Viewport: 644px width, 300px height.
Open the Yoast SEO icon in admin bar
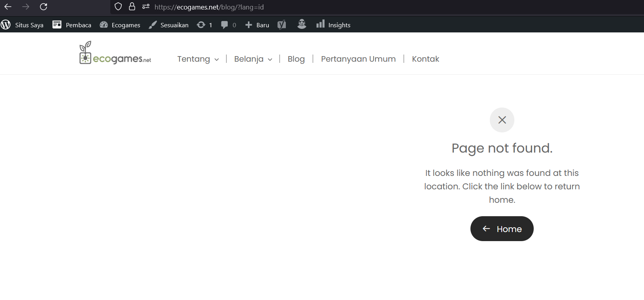(282, 25)
